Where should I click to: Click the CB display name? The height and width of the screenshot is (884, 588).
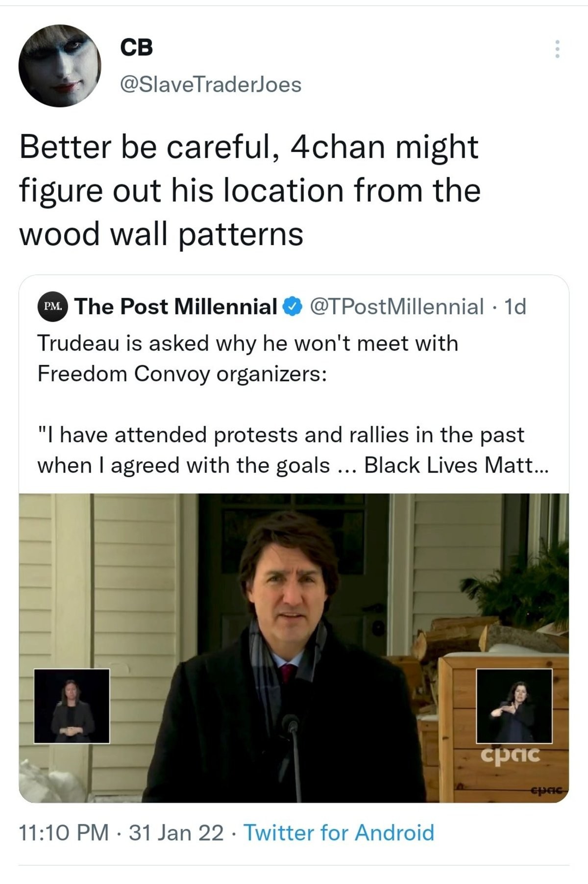pos(137,48)
